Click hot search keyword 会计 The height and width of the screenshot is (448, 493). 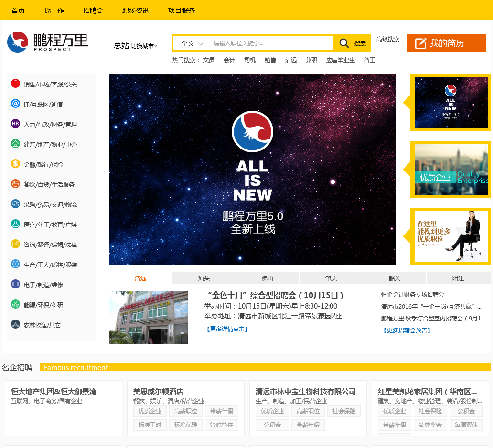click(229, 60)
